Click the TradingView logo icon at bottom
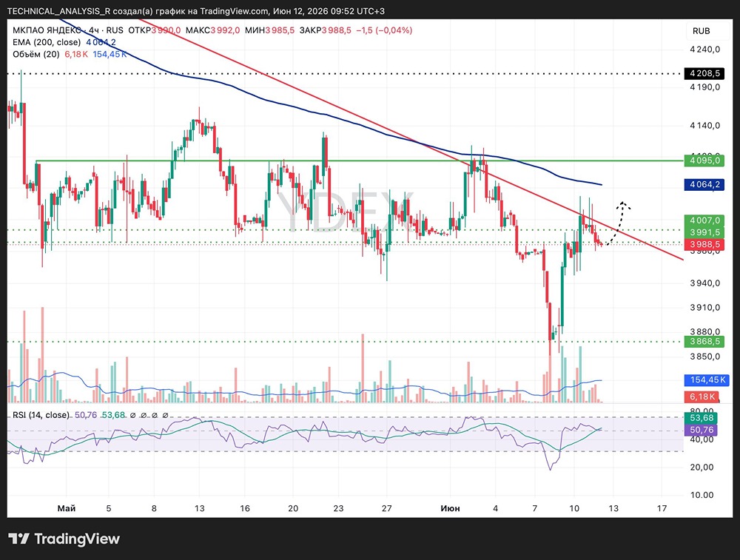740x560 pixels. (19, 539)
